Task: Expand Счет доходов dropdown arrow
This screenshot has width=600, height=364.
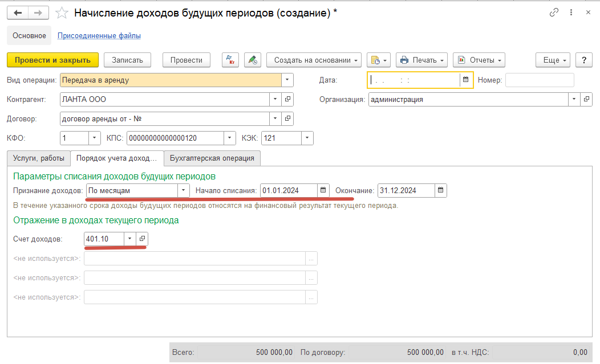Action: (129, 239)
